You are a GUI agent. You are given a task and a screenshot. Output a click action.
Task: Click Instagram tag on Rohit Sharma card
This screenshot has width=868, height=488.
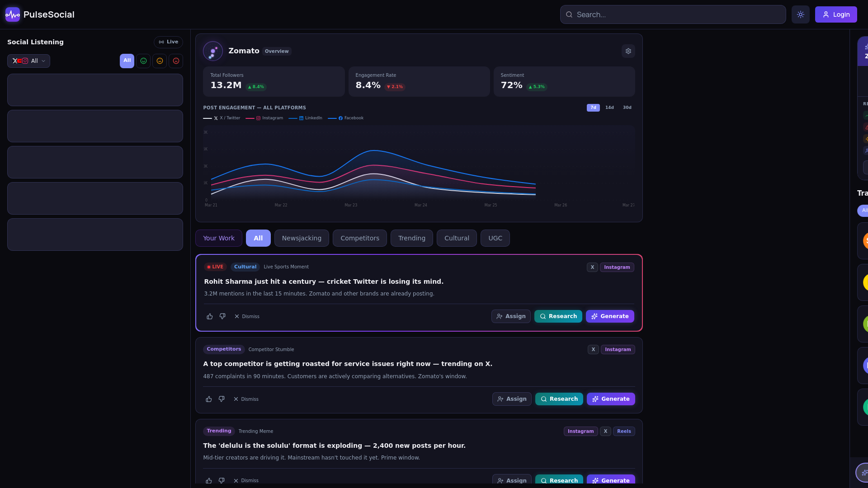click(617, 267)
